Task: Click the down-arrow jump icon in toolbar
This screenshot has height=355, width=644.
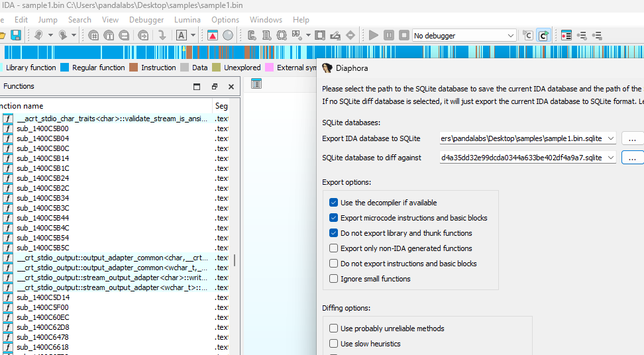Action: [x=162, y=35]
